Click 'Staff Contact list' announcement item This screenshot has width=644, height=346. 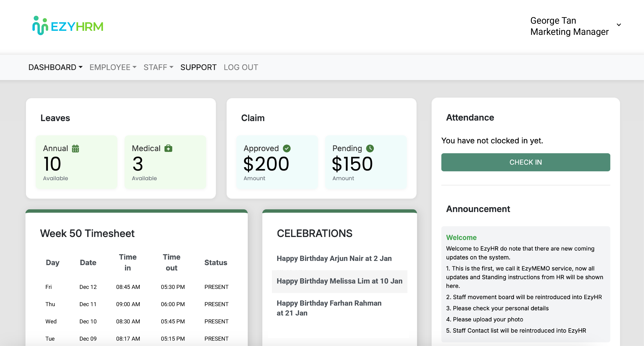tap(516, 331)
